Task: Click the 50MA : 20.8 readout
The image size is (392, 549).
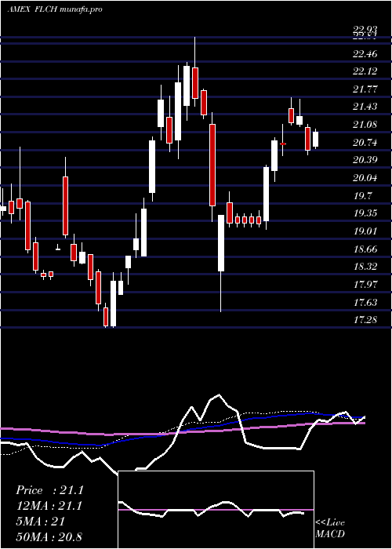Action: [49, 536]
